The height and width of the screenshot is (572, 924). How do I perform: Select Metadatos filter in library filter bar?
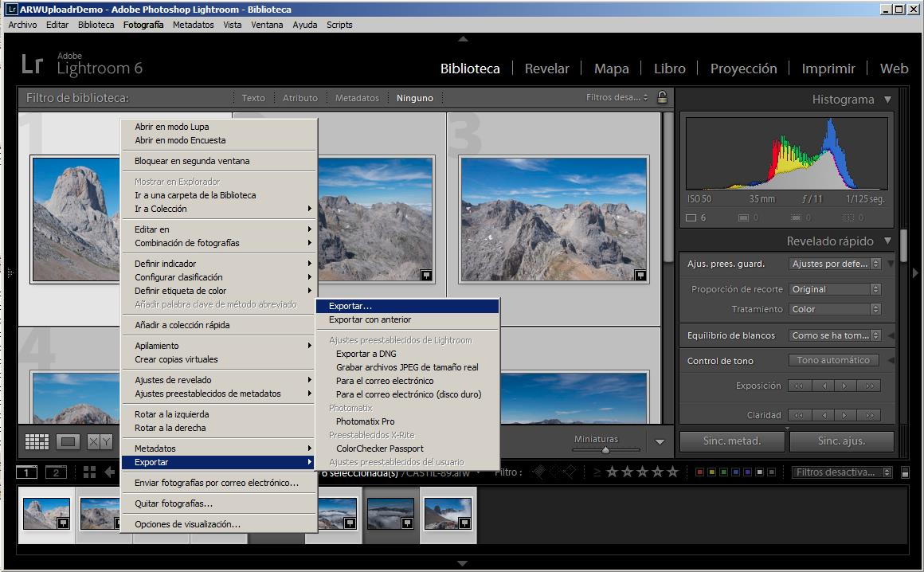point(357,98)
